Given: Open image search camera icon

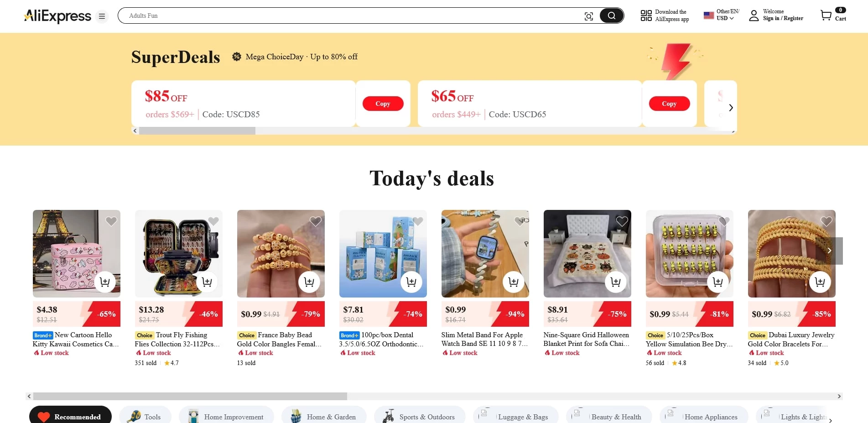Looking at the screenshot, I should coord(589,16).
